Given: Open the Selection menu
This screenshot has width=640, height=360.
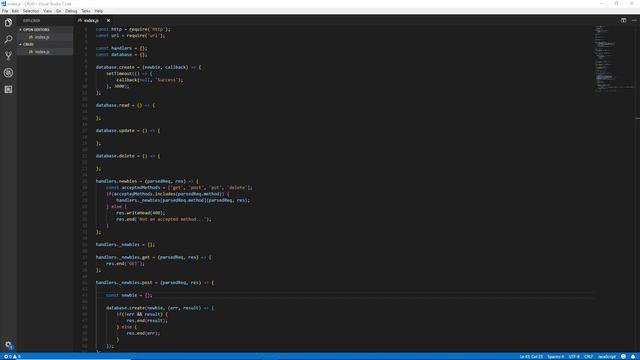Looking at the screenshot, I should click(31, 11).
